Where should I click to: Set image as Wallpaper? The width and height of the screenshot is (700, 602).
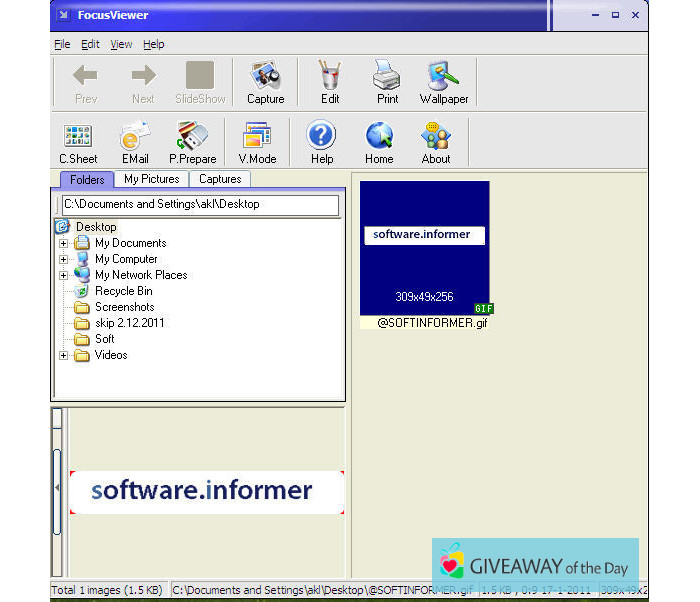pos(444,81)
